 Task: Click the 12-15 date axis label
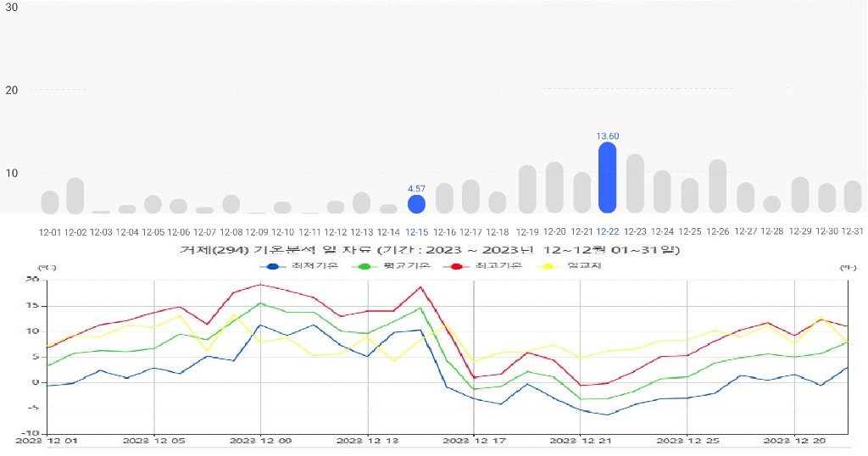416,231
